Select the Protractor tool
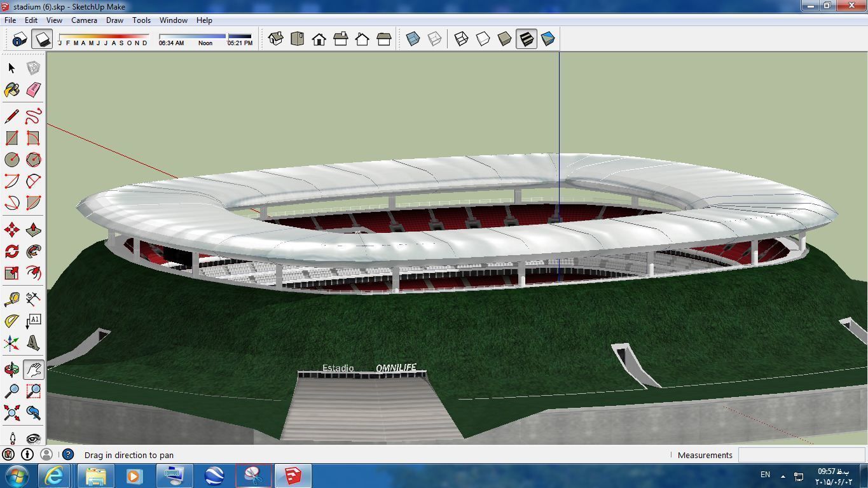The image size is (868, 488). pyautogui.click(x=11, y=321)
